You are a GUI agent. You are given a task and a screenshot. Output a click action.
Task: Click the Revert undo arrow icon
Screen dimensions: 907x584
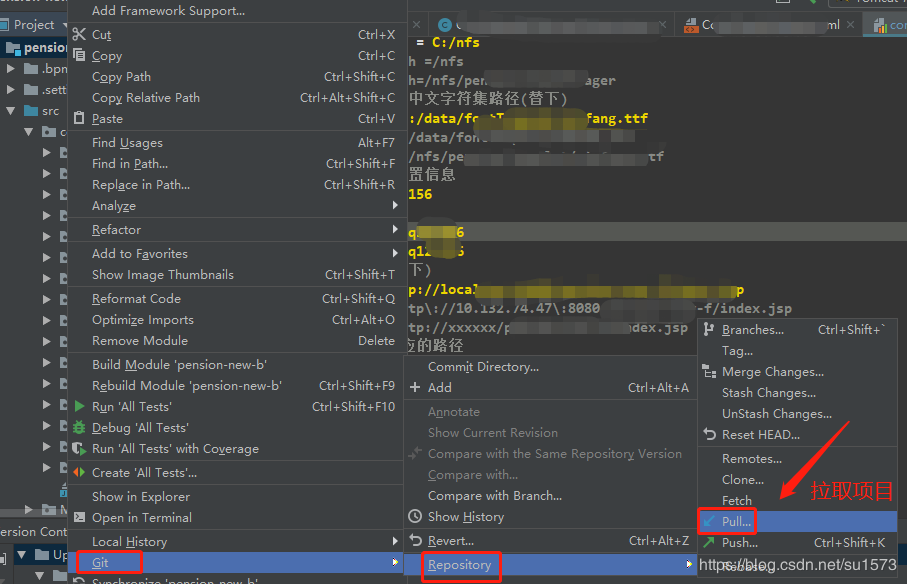coord(415,540)
